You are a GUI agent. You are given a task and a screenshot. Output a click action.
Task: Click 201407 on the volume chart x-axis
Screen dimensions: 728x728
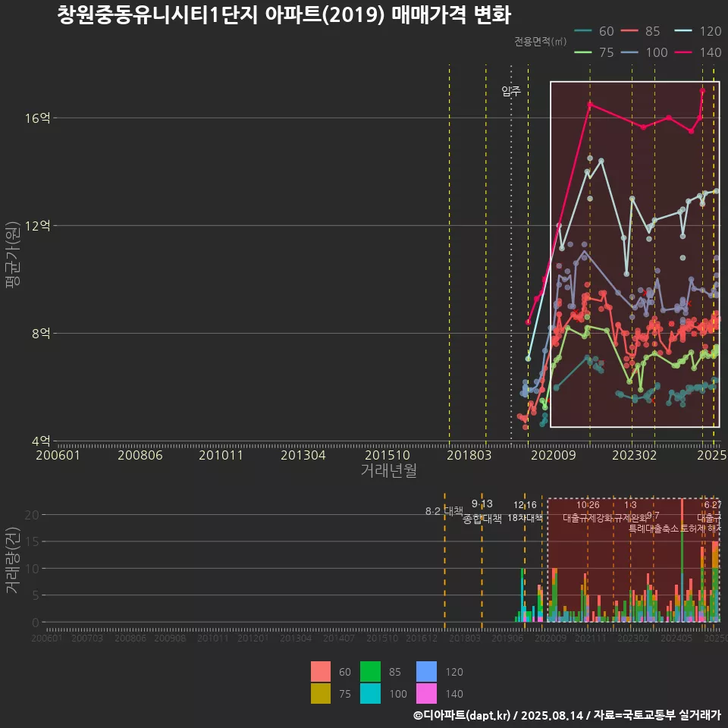pyautogui.click(x=339, y=639)
